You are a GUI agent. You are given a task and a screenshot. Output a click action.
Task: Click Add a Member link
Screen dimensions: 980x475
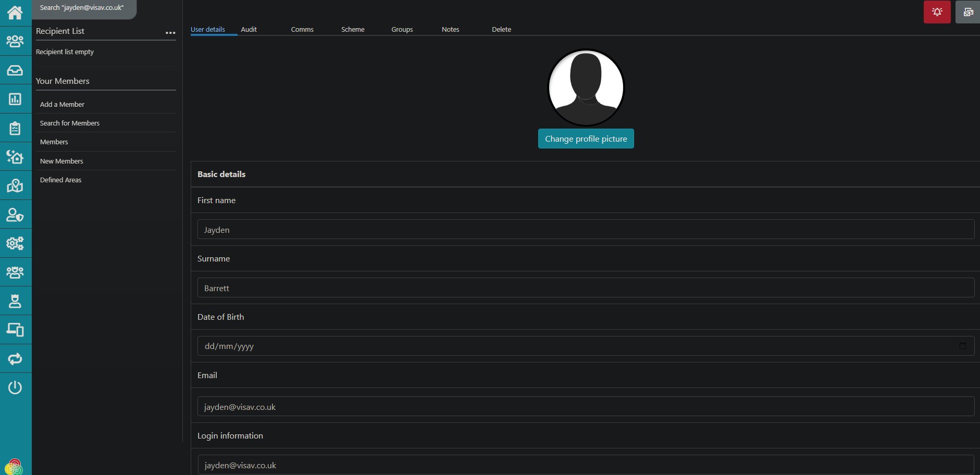pyautogui.click(x=62, y=105)
